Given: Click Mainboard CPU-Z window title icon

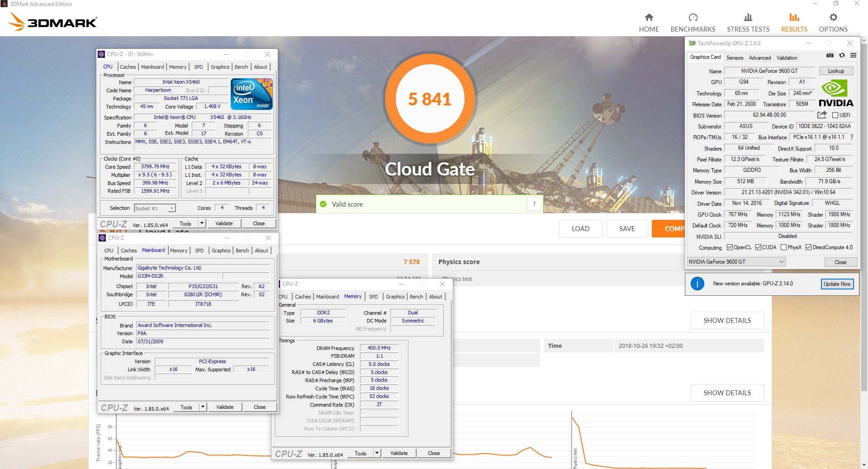Looking at the screenshot, I should pyautogui.click(x=102, y=238).
